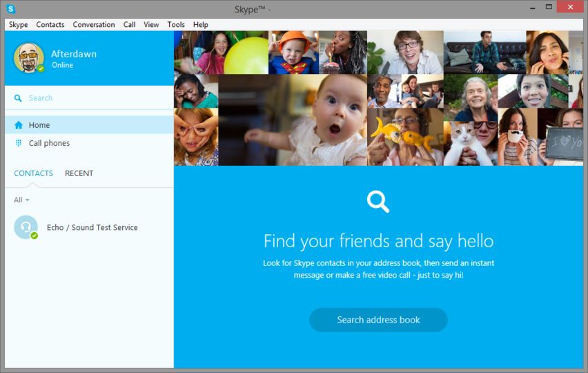Open the View menu
Image resolution: width=588 pixels, height=373 pixels.
coord(151,25)
